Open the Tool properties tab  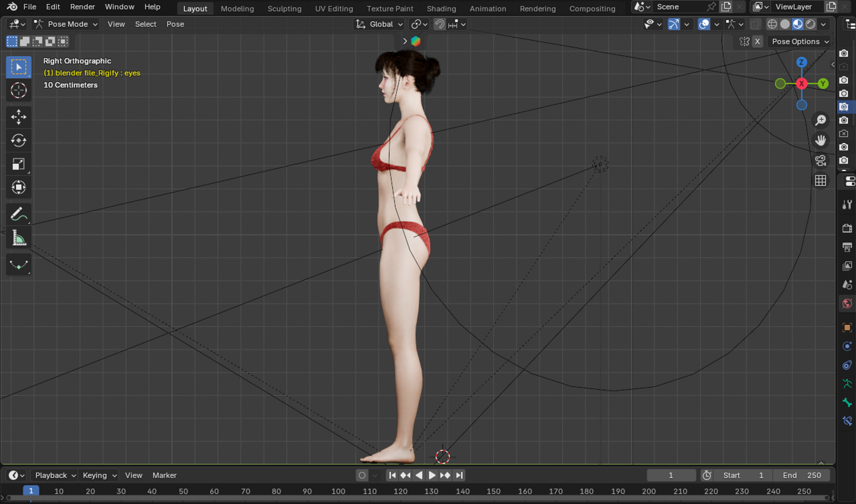tap(847, 205)
